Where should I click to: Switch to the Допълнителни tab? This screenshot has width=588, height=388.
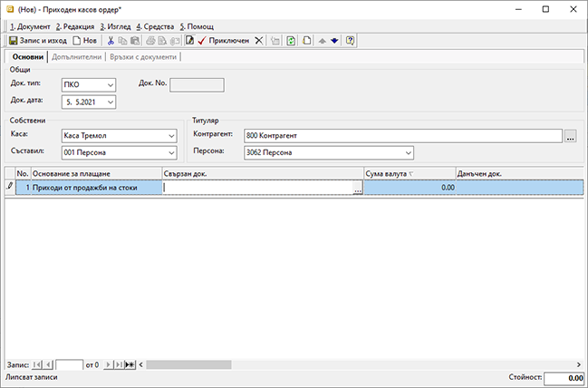(76, 57)
